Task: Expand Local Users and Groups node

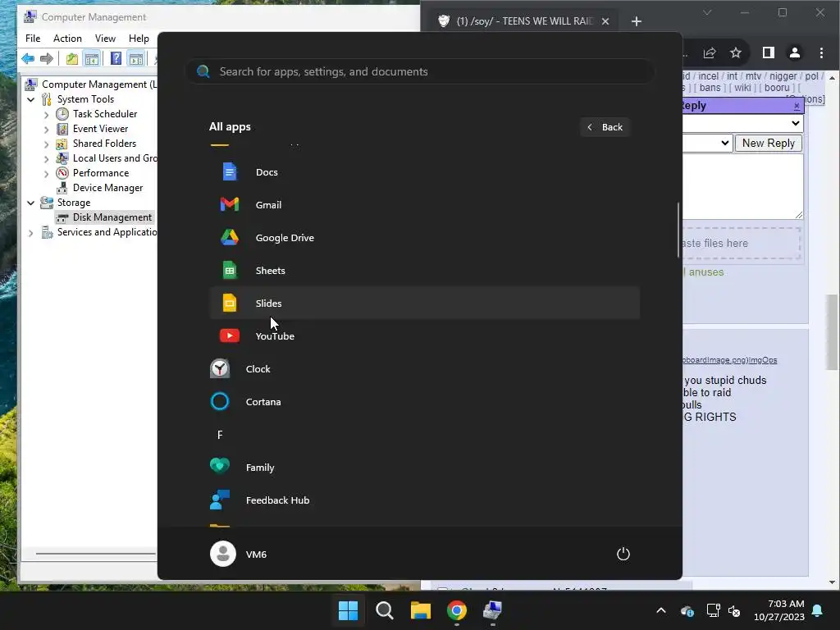Action: coord(46,158)
